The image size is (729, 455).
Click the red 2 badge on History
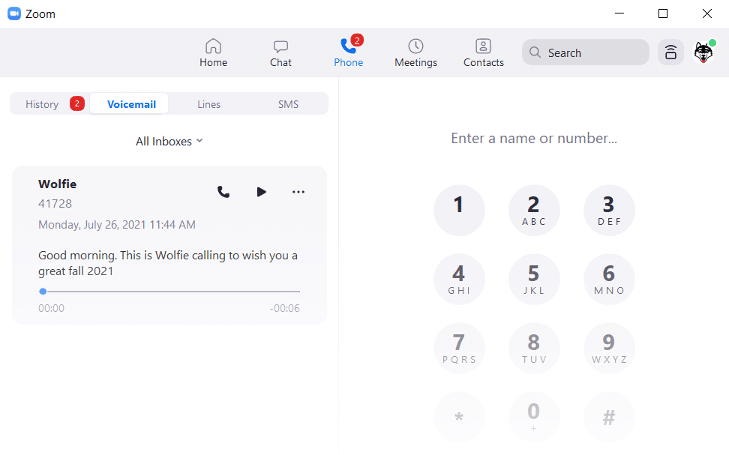click(77, 104)
